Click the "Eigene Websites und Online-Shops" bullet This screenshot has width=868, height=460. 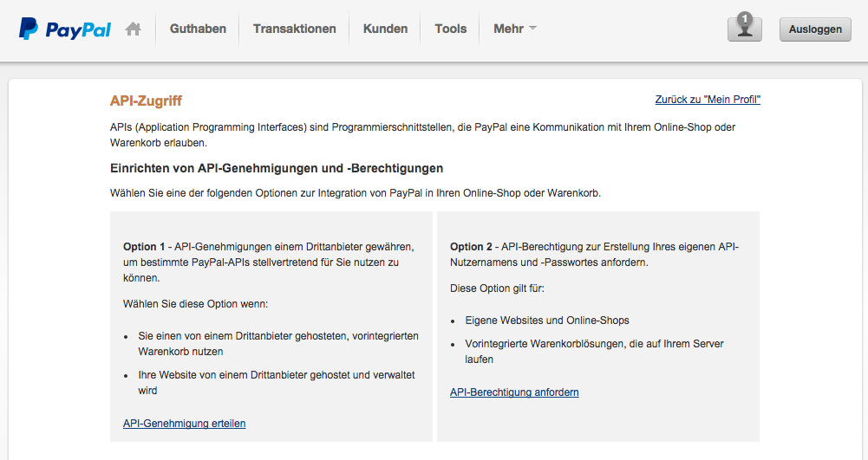[x=547, y=321]
